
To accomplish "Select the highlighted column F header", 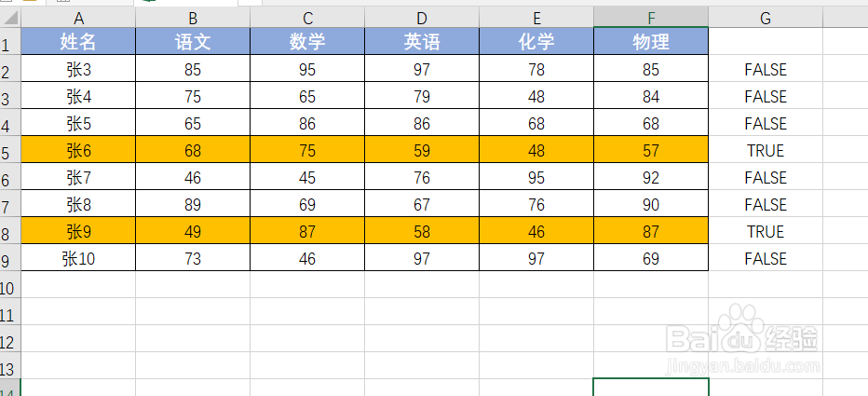I will [651, 19].
